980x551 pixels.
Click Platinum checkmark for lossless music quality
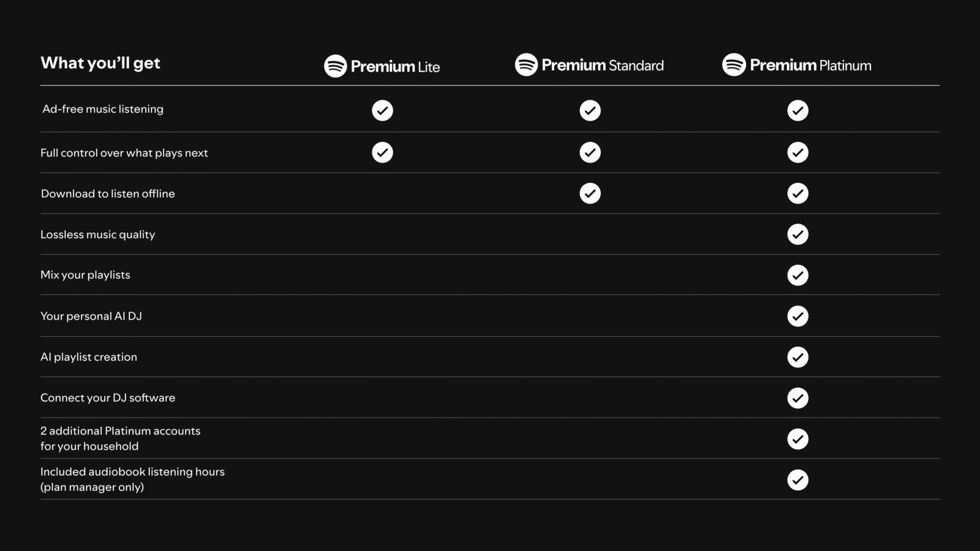pos(797,234)
